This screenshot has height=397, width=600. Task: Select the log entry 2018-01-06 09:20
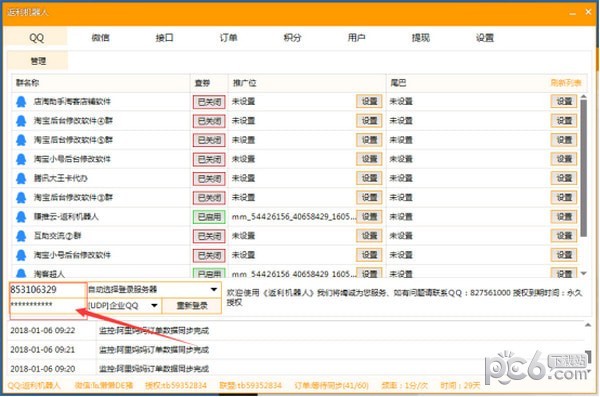[x=296, y=369]
